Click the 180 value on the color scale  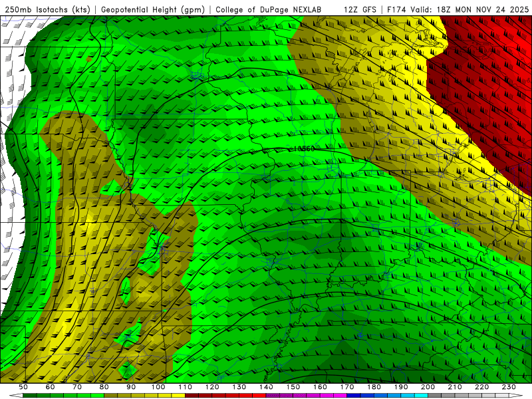coord(374,387)
